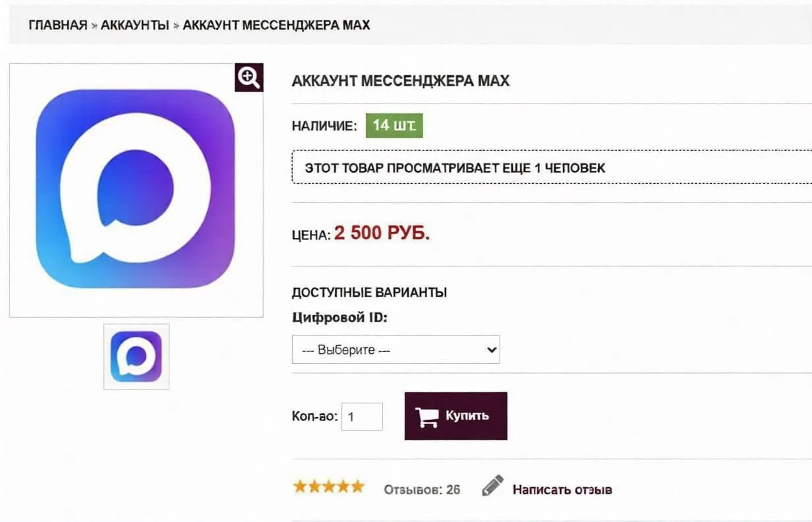
Task: Click the ДОСТУПНЫЕ ВАРИАНТЫ heading
Action: click(369, 292)
